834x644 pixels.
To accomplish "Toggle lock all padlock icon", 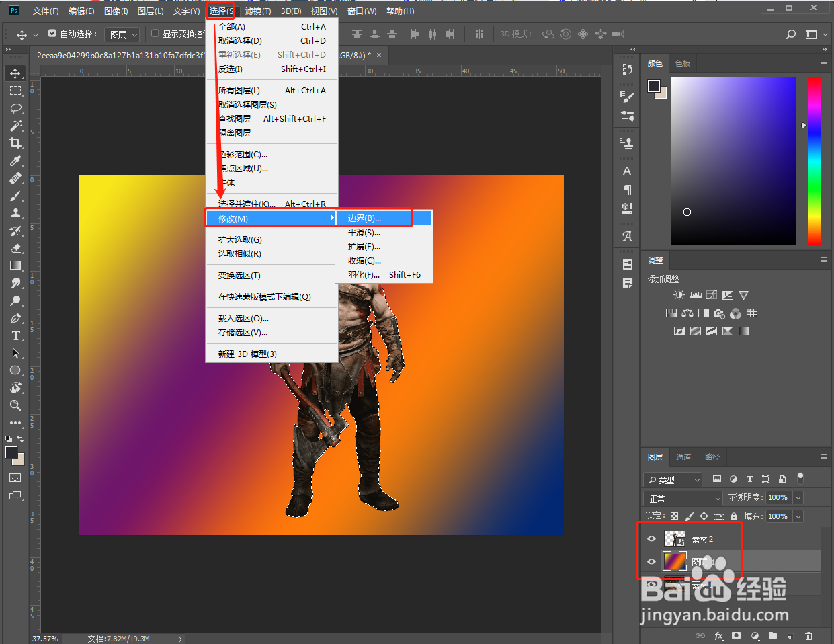I will tap(733, 516).
